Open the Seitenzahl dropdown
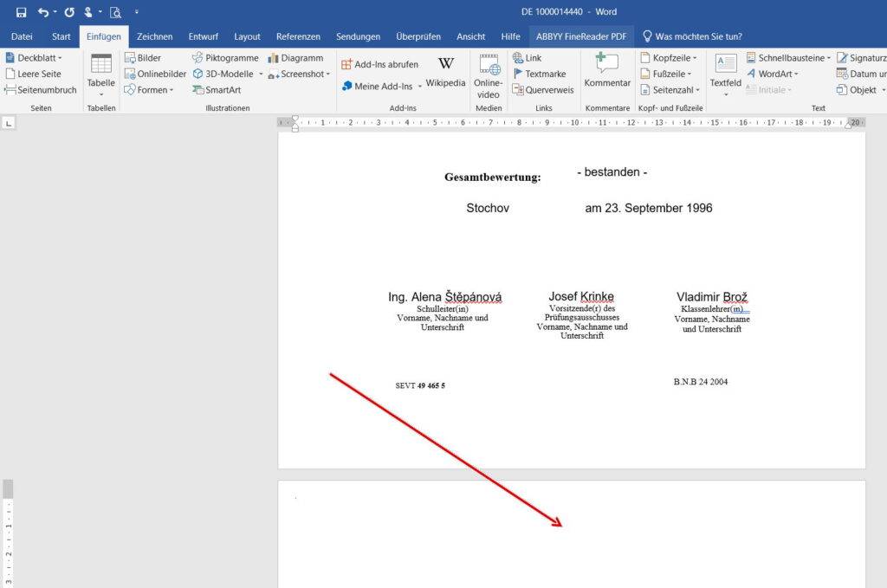This screenshot has width=887, height=588. point(670,89)
